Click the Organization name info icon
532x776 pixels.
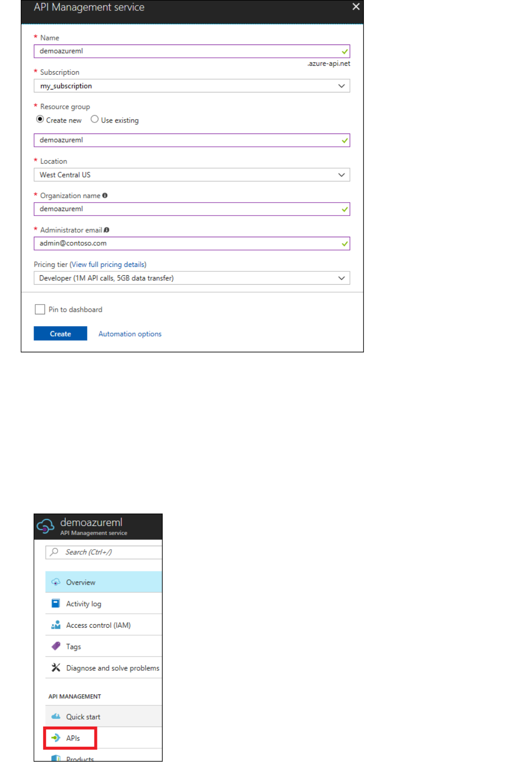105,196
